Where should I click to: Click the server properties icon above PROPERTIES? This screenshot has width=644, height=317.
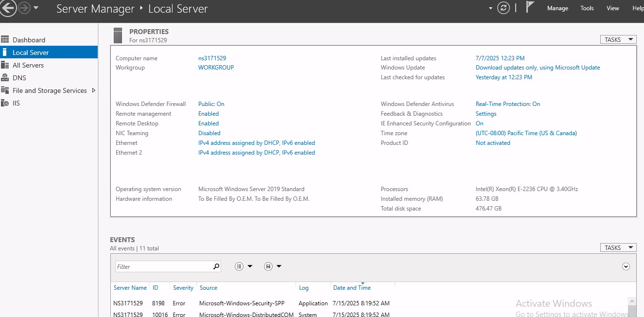click(118, 35)
